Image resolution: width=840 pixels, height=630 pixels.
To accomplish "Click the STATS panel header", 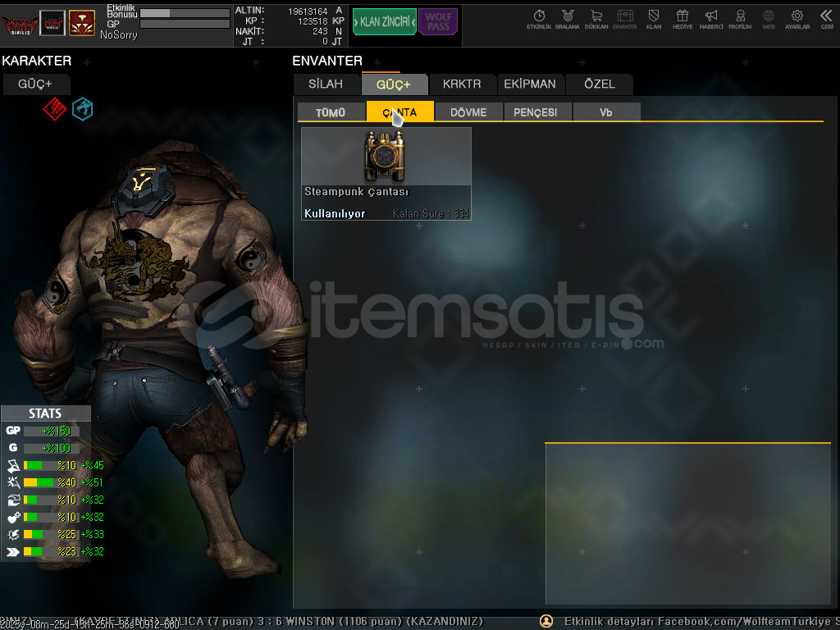I will pyautogui.click(x=46, y=413).
